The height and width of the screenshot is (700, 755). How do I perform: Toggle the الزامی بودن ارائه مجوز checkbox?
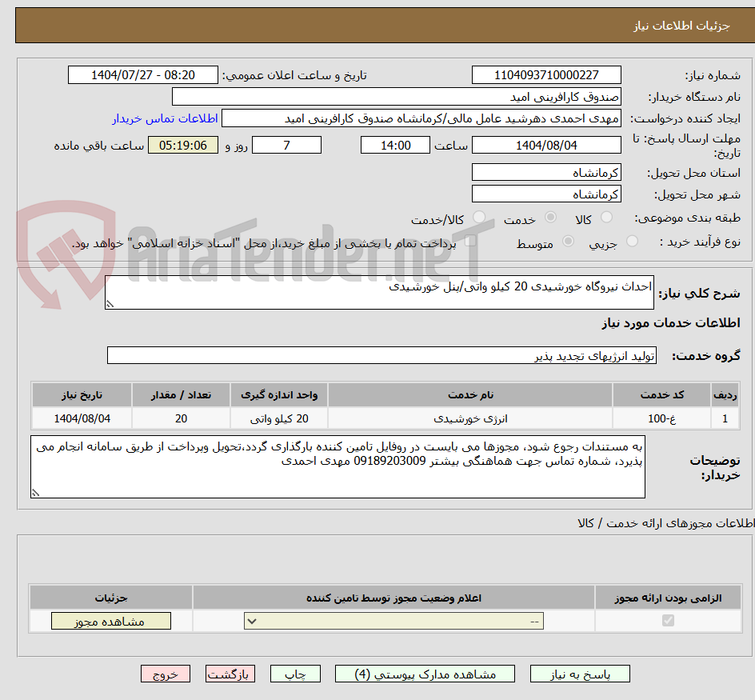[668, 620]
